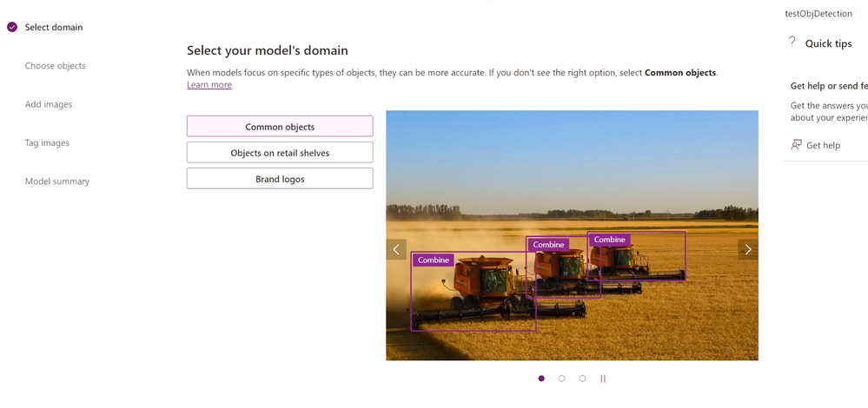This screenshot has height=408, width=868.
Task: Go to the Tag images step
Action: (x=47, y=142)
